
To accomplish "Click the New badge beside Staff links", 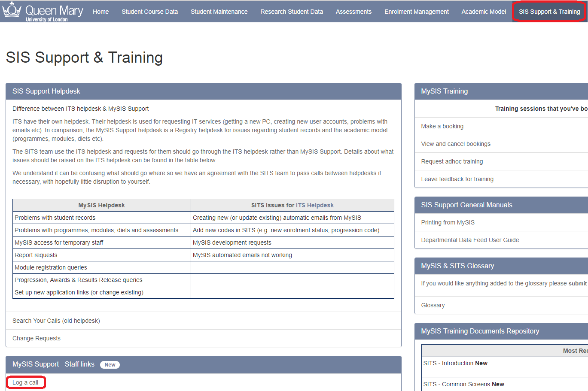I will pos(110,365).
